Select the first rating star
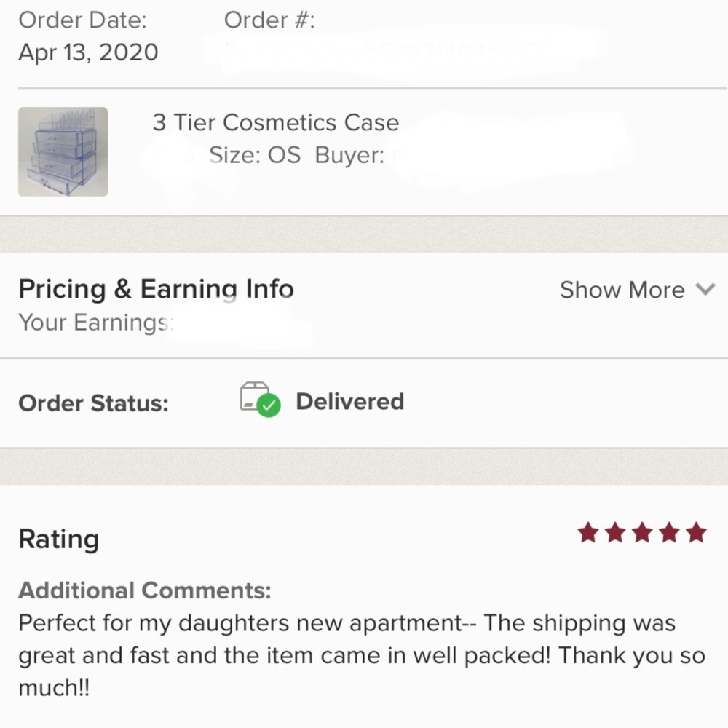 [588, 532]
